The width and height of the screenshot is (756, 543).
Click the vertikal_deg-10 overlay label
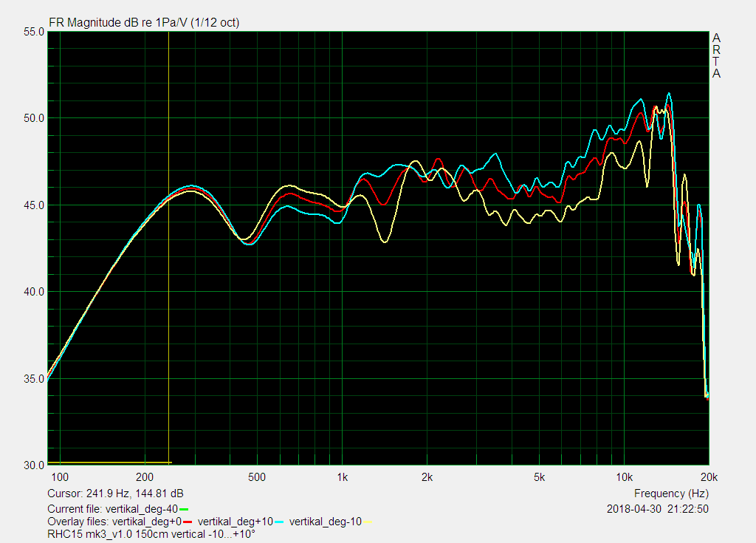(x=326, y=522)
